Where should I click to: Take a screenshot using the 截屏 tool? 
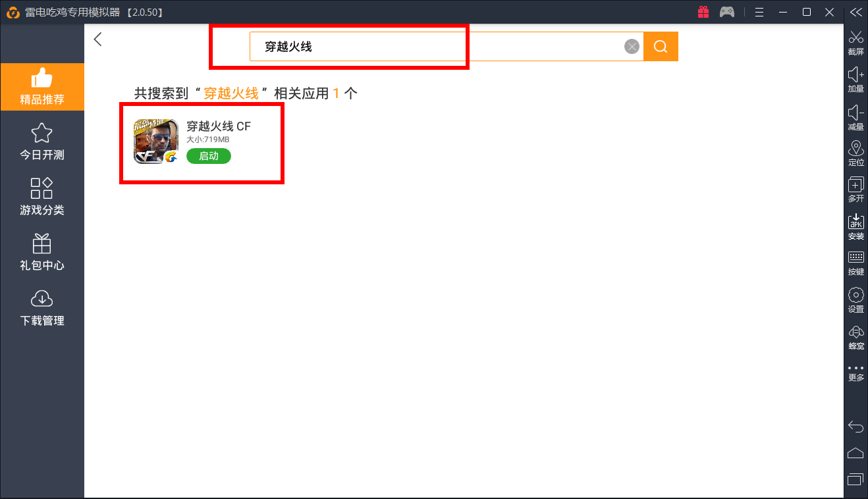(855, 41)
